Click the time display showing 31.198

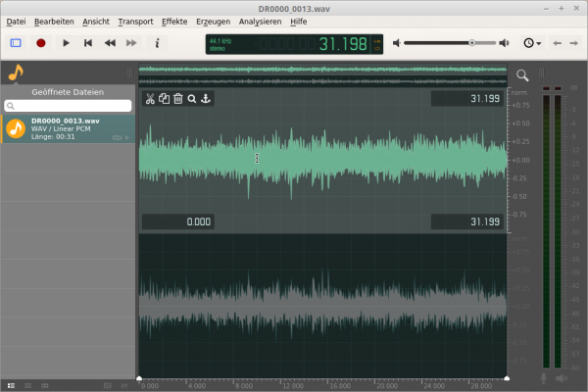tap(343, 44)
